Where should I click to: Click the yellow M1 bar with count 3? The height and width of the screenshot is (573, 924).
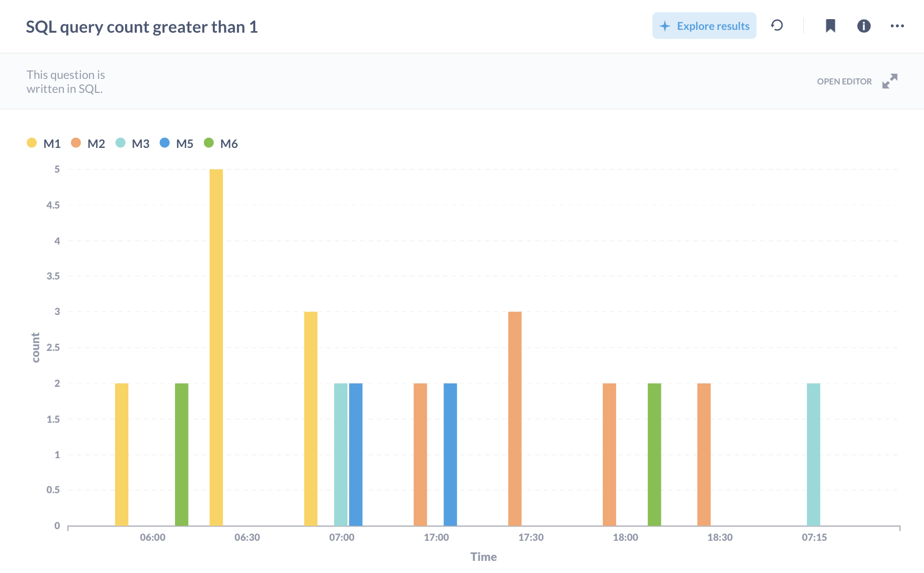coord(311,419)
